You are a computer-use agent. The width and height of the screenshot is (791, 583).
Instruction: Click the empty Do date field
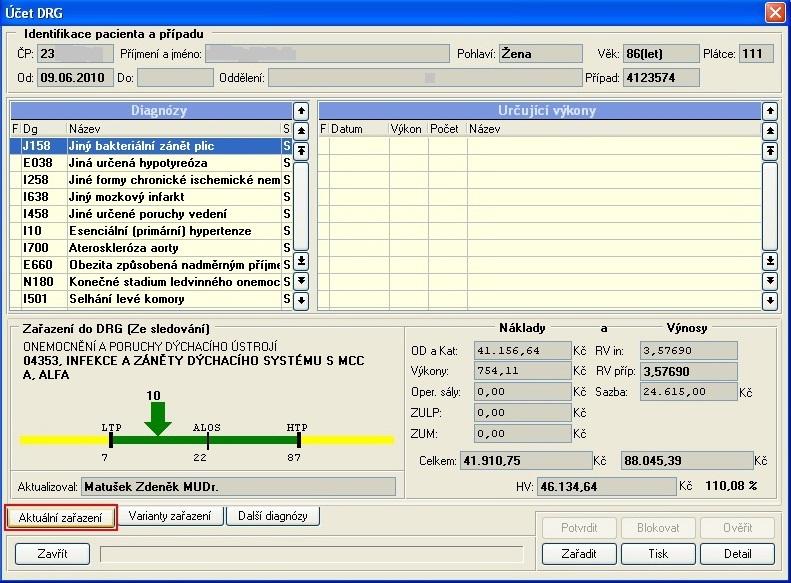(175, 78)
